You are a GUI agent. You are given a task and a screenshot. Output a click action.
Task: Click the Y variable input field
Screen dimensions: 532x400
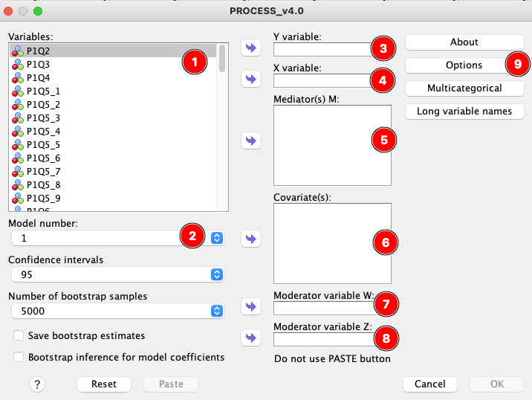pos(321,50)
